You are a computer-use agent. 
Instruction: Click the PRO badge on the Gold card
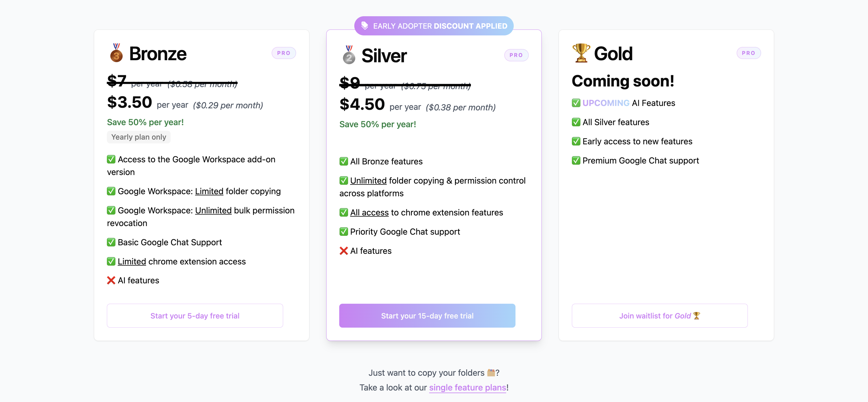[748, 53]
